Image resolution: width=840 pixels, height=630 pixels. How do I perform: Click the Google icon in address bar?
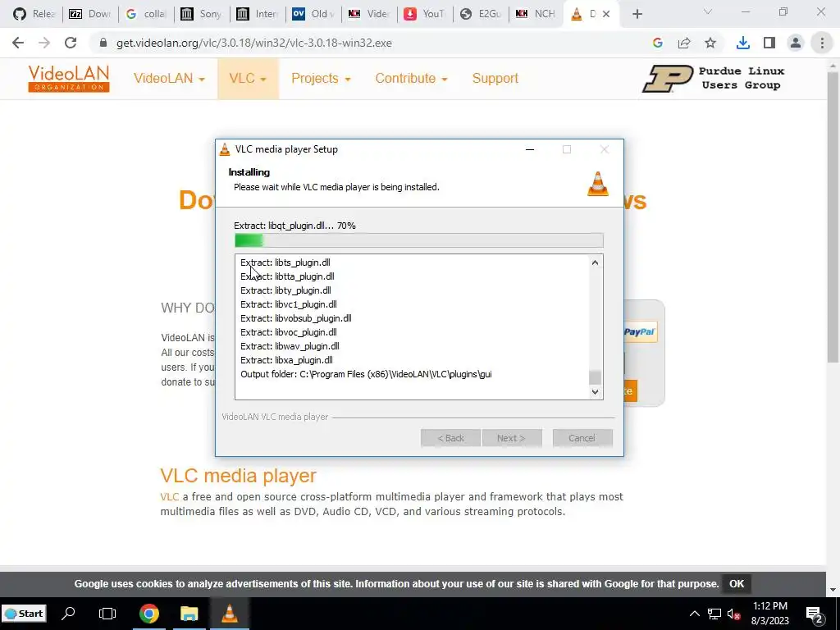[658, 43]
